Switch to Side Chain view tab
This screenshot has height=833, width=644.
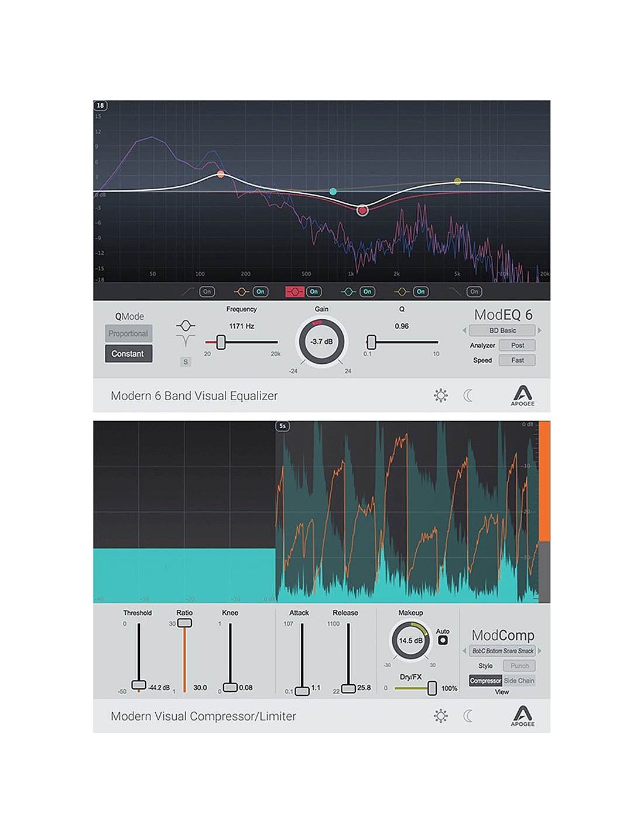[519, 681]
